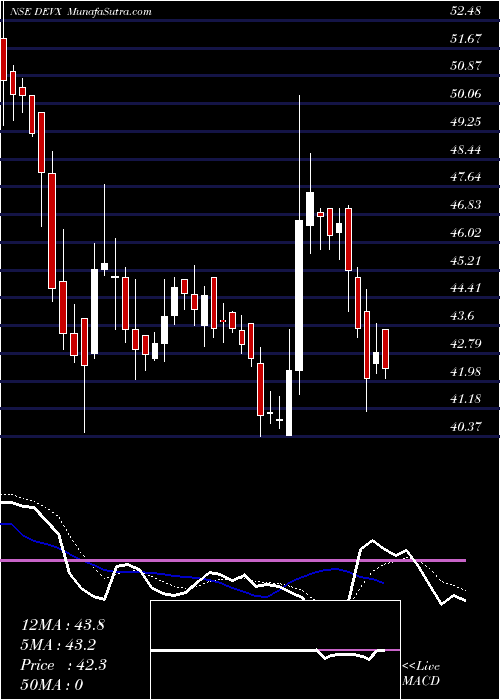Image resolution: width=500 pixels, height=700 pixels.
Task: Click the magenta zero line in indicator panel
Action: (x=233, y=560)
